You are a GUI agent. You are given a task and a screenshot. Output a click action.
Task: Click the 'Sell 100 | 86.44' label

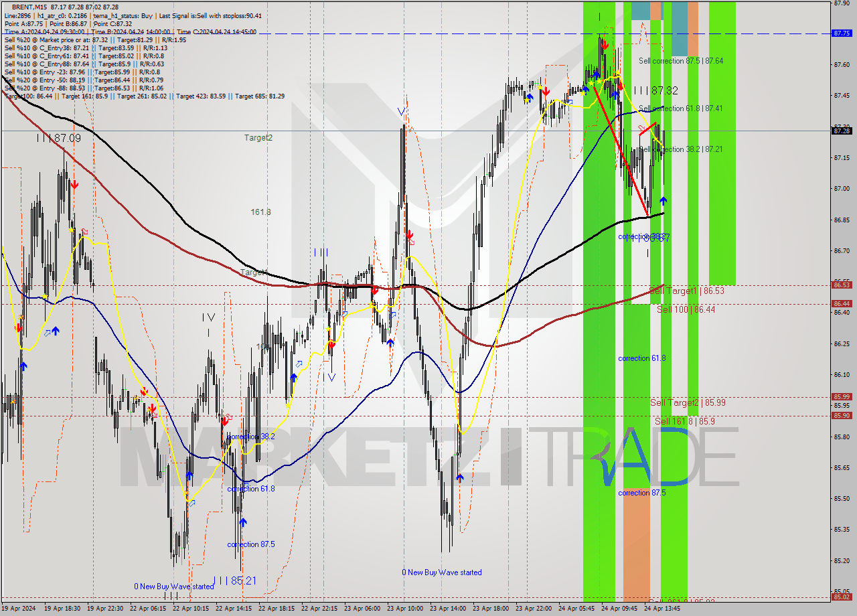pos(686,309)
